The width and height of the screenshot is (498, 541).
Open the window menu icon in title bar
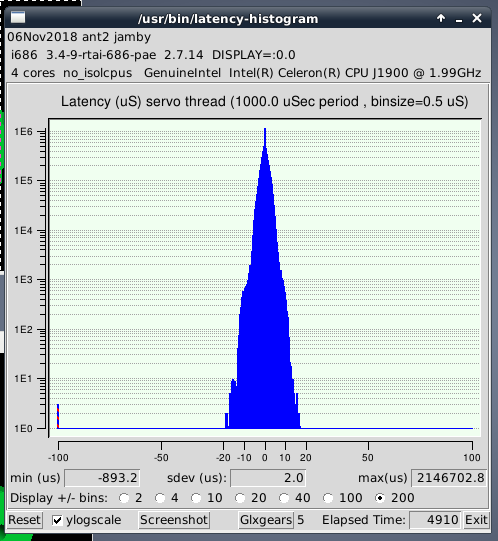tap(18, 17)
